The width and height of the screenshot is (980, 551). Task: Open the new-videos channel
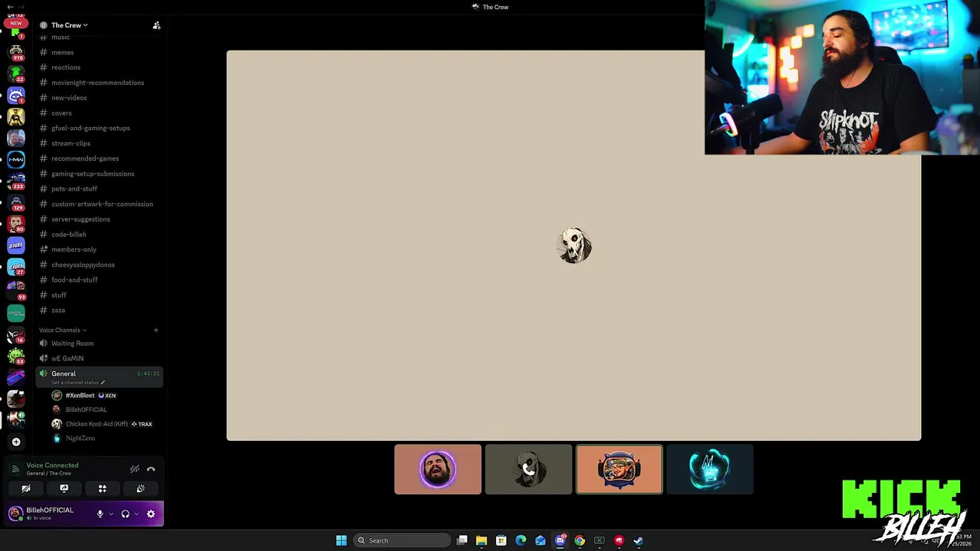[100, 98]
